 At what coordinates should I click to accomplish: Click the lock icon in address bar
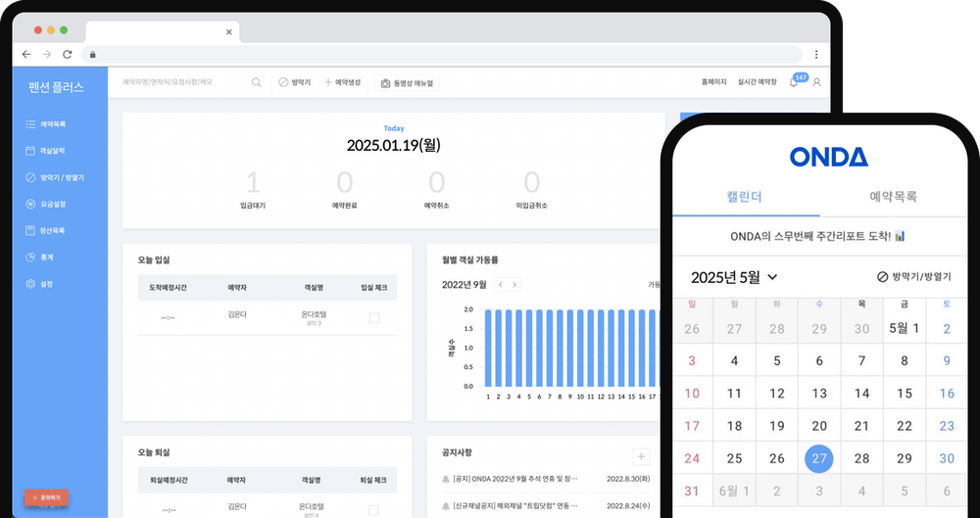point(93,55)
